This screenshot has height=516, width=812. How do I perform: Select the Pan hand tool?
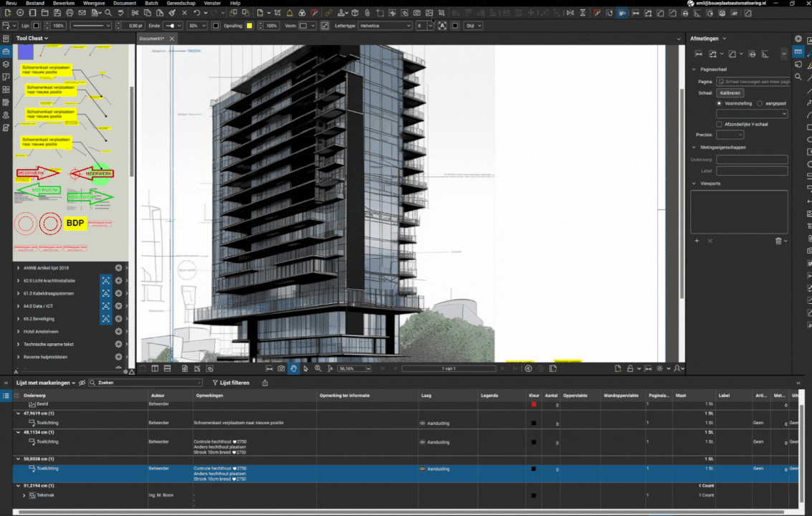293,368
